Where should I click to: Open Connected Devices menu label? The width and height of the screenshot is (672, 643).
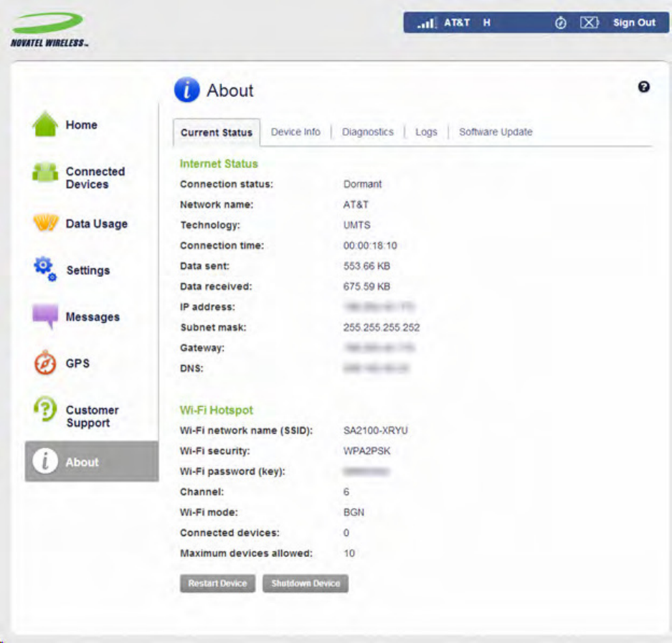click(95, 177)
